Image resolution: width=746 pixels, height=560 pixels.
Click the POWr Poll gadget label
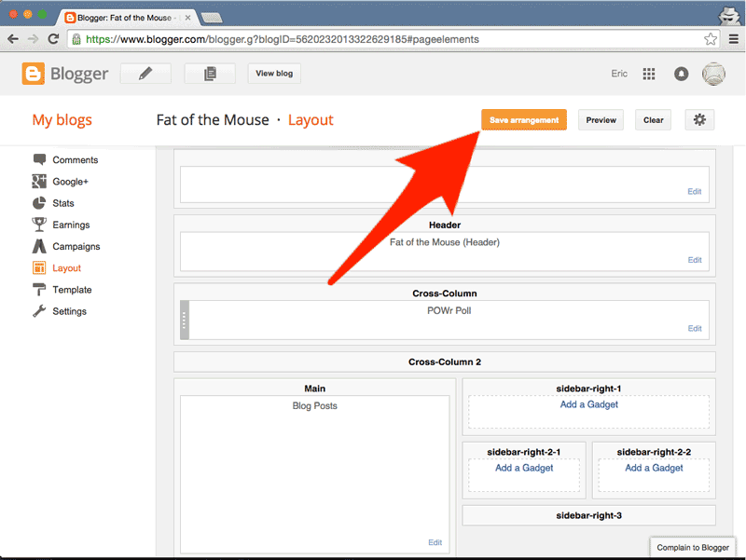click(449, 310)
